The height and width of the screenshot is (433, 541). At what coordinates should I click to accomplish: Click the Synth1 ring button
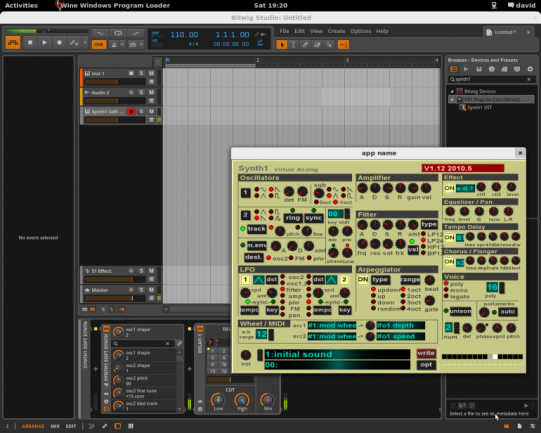tap(293, 218)
